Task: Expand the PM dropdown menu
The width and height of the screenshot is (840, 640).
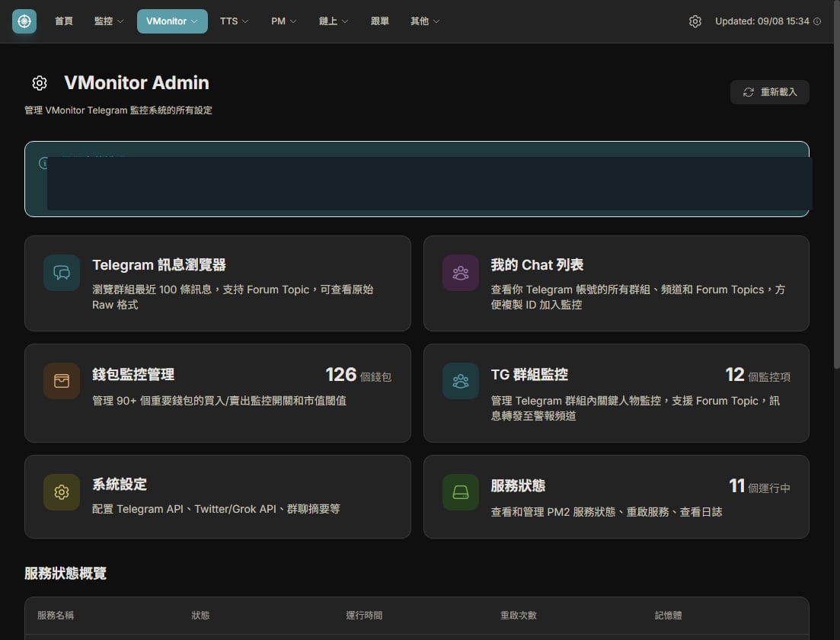Action: pos(283,21)
